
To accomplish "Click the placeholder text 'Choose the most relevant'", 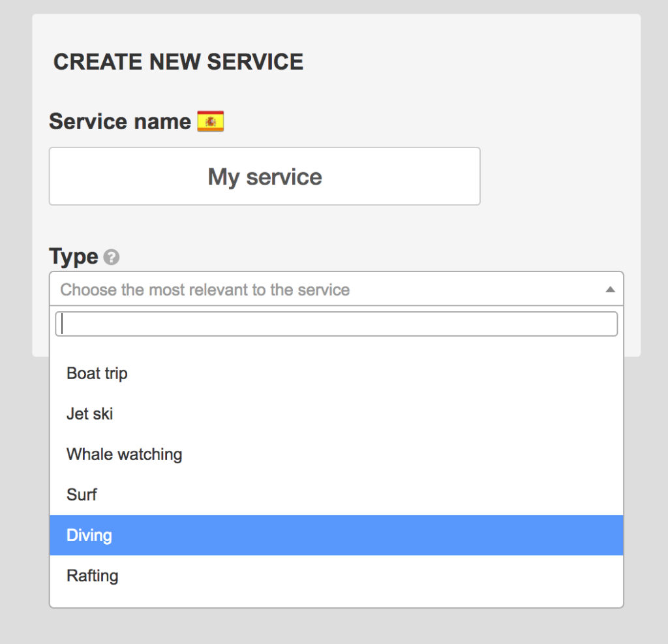I will coord(204,289).
